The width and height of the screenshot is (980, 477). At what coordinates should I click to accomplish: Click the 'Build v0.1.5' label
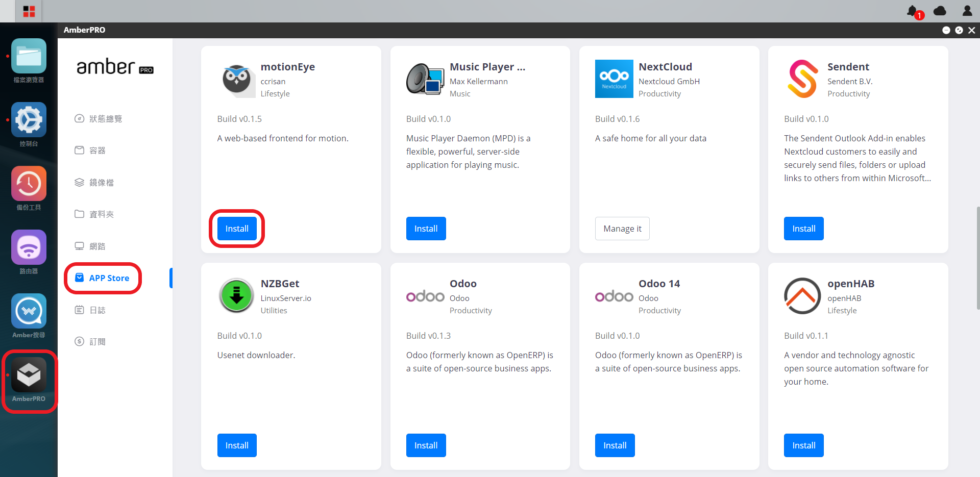pos(239,119)
